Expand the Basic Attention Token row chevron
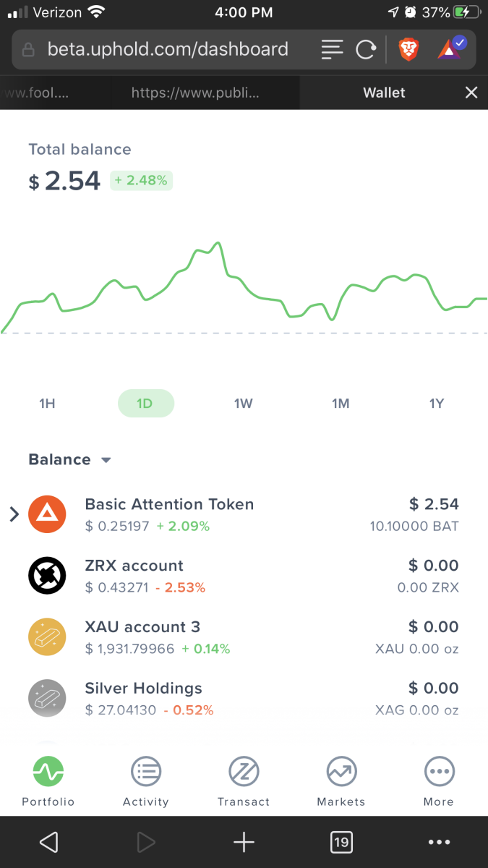This screenshot has width=488, height=868. click(13, 514)
